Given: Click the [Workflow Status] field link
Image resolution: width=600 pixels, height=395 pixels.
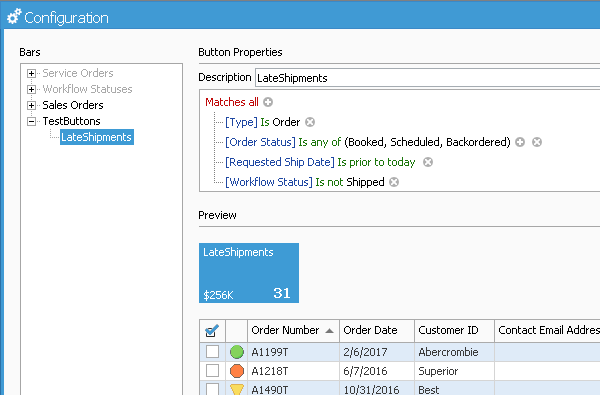Looking at the screenshot, I should tap(269, 182).
